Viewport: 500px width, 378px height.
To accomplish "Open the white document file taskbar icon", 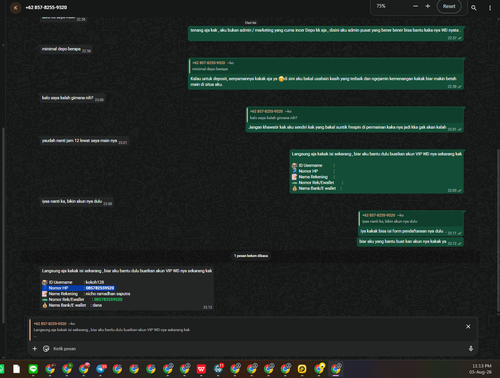I will [16, 369].
